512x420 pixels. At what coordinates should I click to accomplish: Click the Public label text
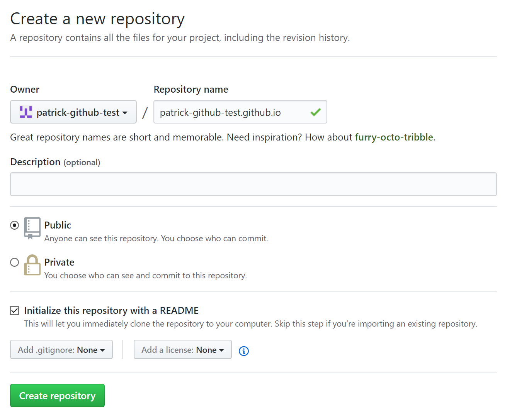58,225
